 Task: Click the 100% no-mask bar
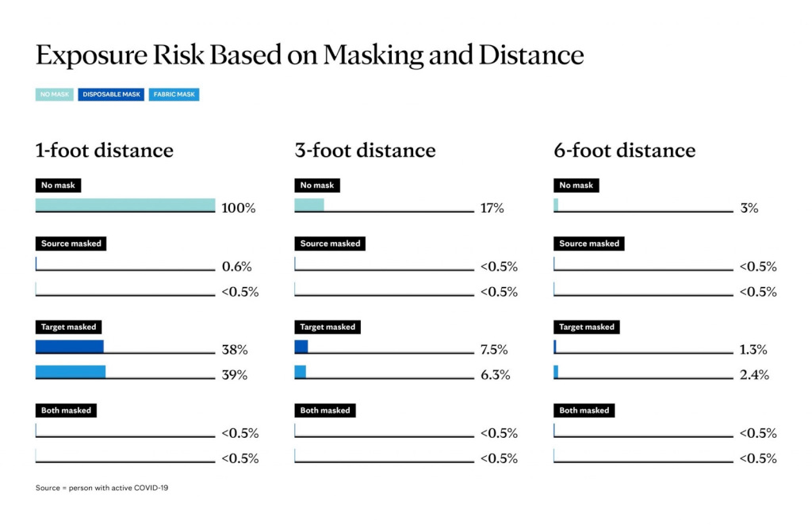point(125,205)
